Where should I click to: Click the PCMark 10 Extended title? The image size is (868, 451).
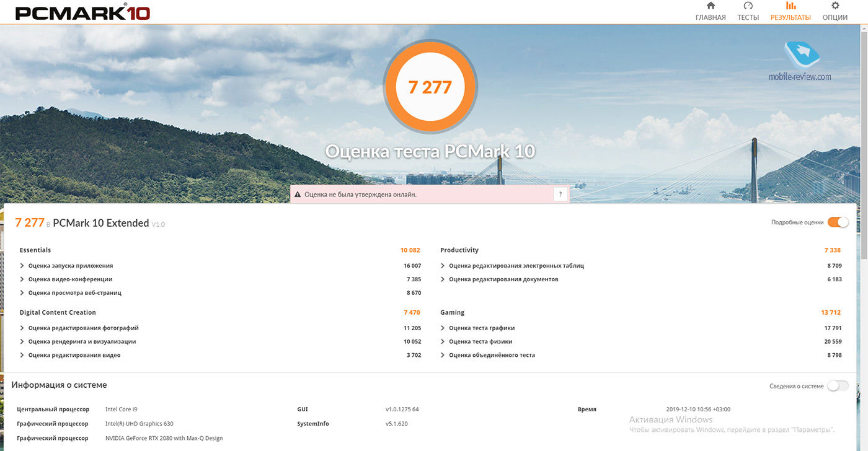[101, 223]
